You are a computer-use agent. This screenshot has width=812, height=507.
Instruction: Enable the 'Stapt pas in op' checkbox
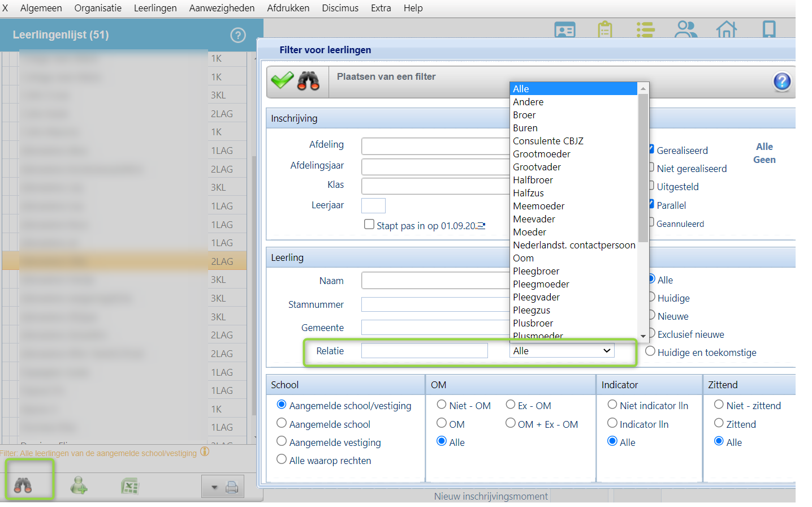[x=369, y=224]
